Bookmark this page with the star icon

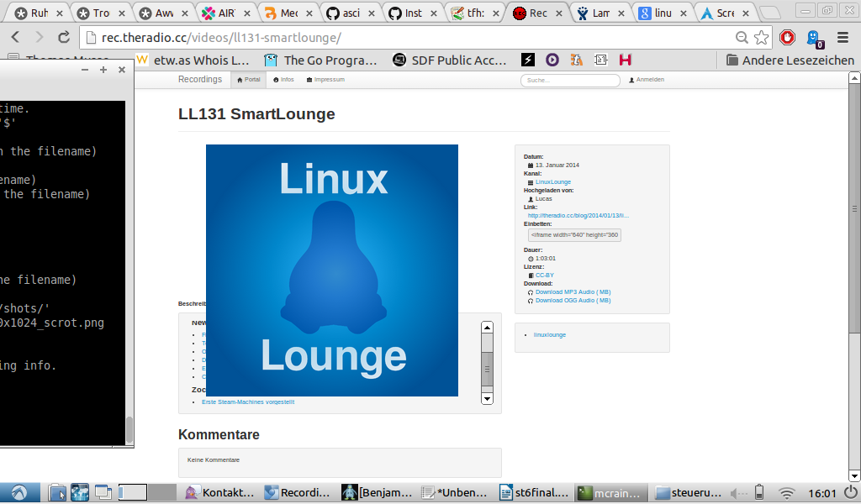[761, 38]
